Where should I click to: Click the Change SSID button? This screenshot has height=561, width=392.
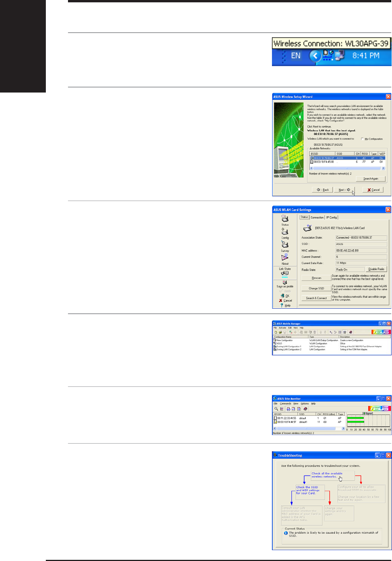316,288
